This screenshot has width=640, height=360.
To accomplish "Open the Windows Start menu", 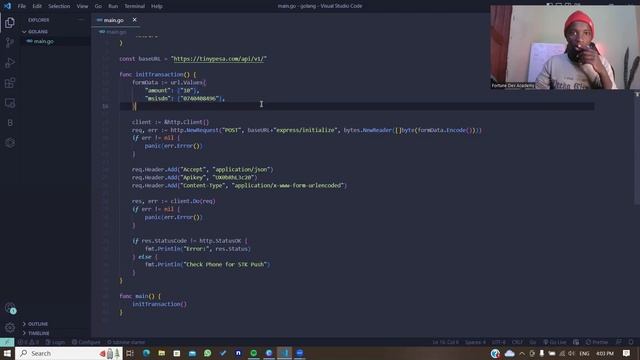I will pyautogui.click(x=7, y=353).
